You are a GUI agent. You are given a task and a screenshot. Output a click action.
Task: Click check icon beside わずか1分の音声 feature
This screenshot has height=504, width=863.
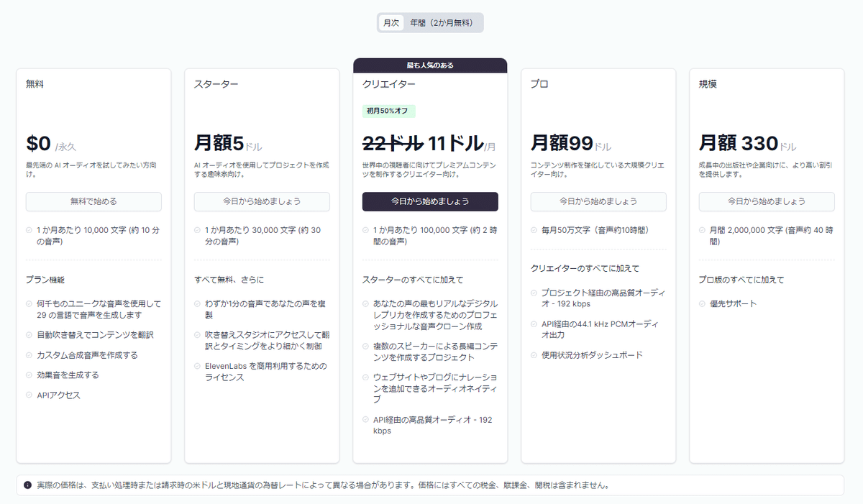click(x=198, y=304)
